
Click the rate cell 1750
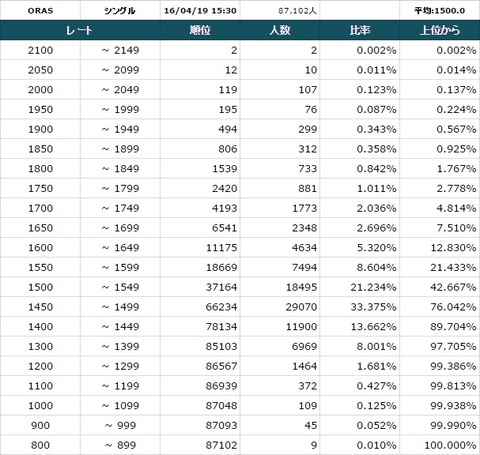(40, 188)
